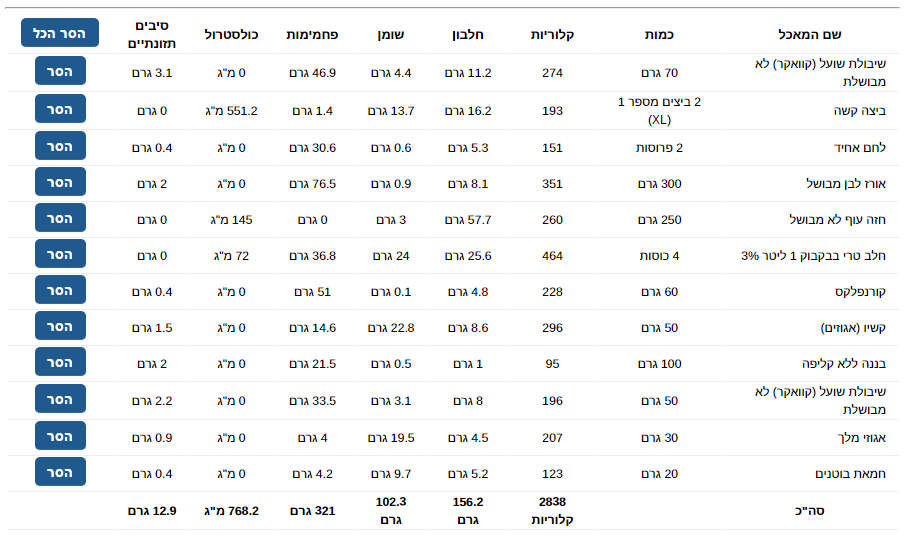Remove the אגוזי מלך row
Screen dimensions: 910x537
point(60,436)
